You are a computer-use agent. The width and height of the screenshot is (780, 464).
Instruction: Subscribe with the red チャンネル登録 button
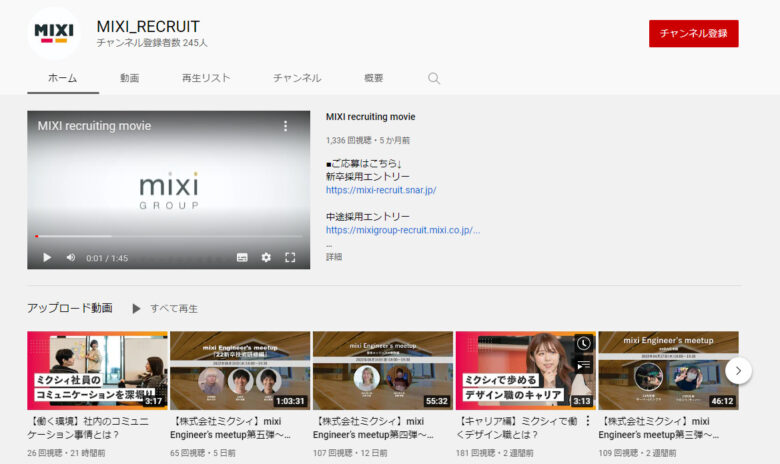coord(693,33)
